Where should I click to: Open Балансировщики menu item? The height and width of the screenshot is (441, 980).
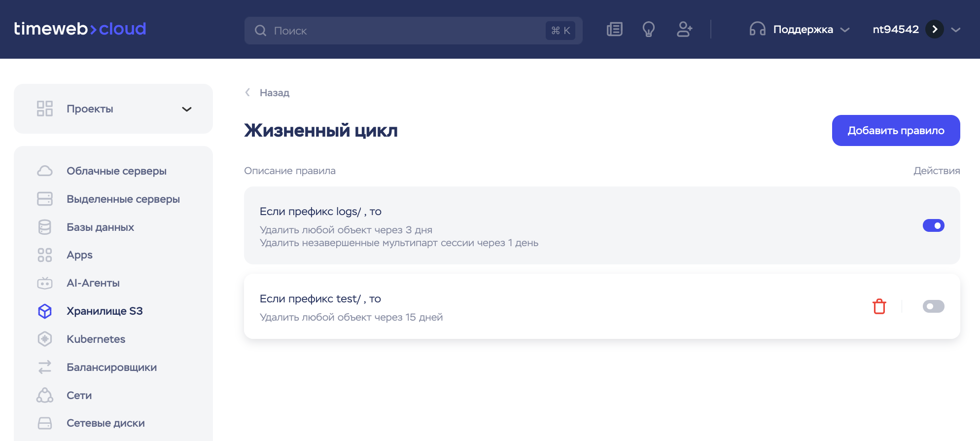pyautogui.click(x=111, y=367)
